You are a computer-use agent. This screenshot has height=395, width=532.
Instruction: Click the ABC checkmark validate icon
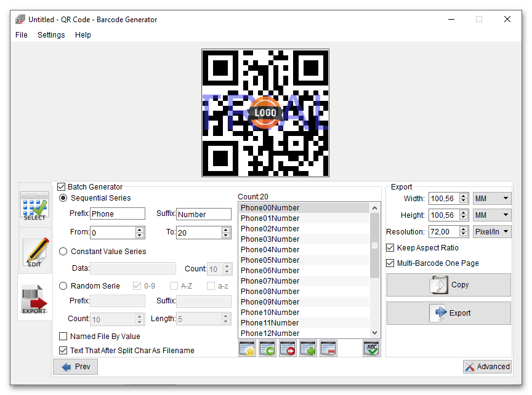click(x=371, y=348)
